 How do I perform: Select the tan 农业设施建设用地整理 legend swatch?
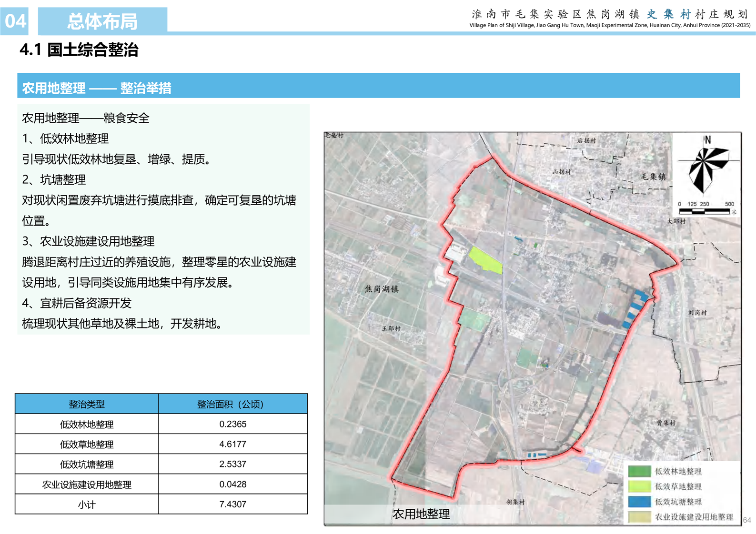(x=639, y=517)
